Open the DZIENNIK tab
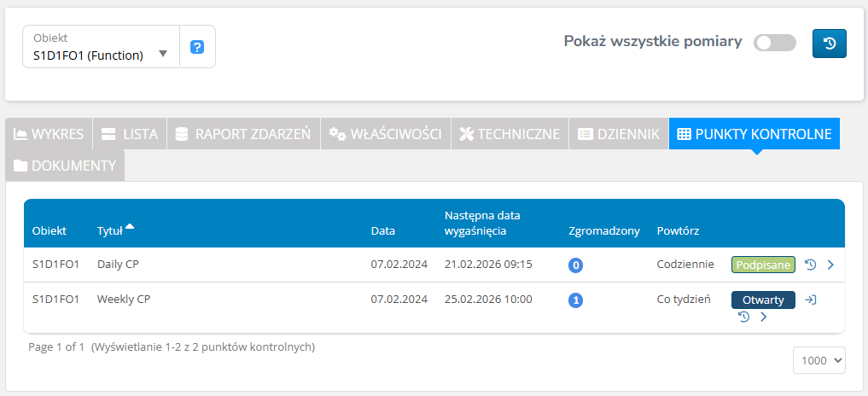 click(x=618, y=133)
